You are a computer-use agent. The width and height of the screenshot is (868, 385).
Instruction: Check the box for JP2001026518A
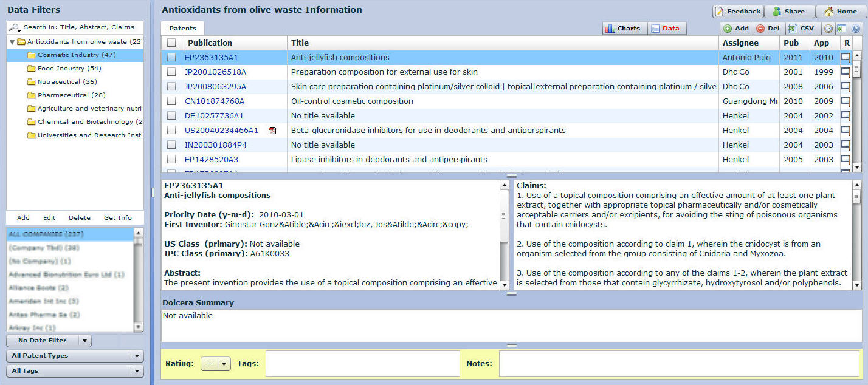(x=172, y=72)
